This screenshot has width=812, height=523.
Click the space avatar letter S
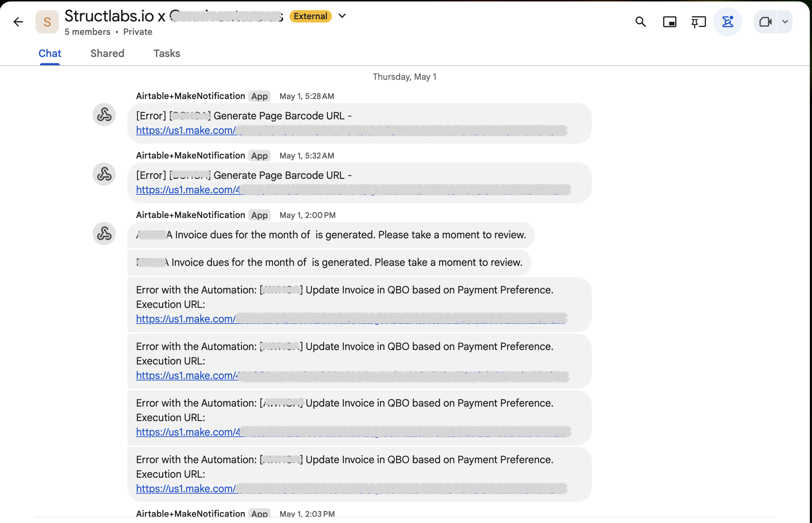[x=47, y=22]
